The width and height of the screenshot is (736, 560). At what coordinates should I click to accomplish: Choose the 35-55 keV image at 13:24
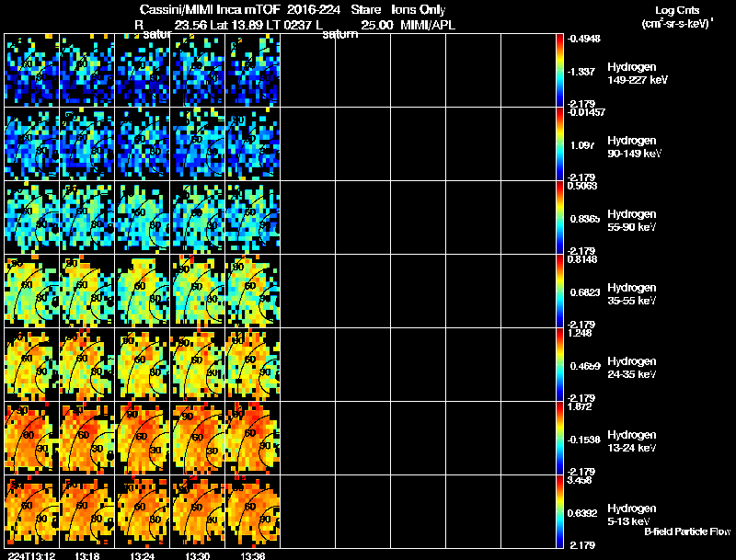pyautogui.click(x=143, y=291)
